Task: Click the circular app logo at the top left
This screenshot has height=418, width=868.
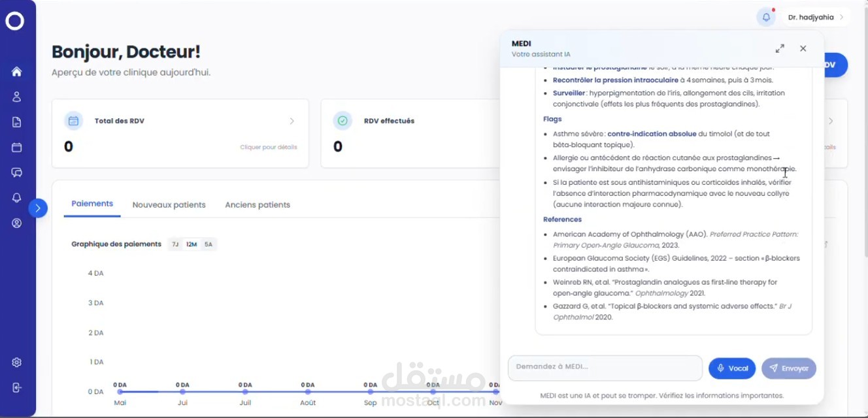Action: pos(14,21)
